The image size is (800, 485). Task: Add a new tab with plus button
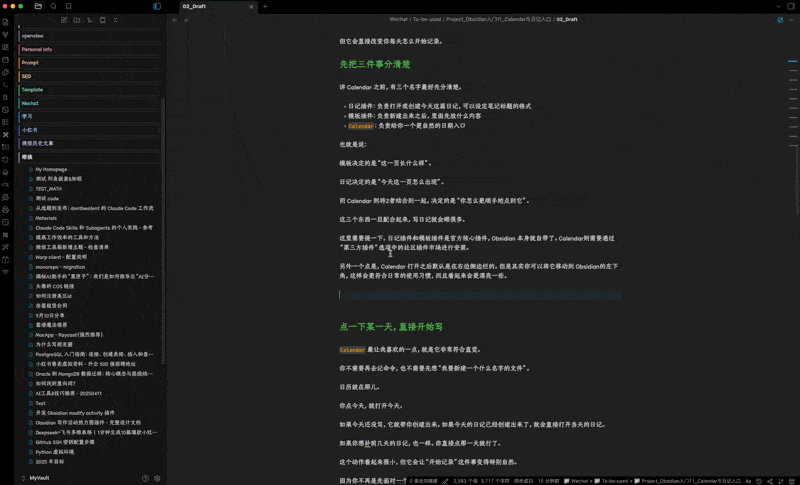(x=265, y=7)
